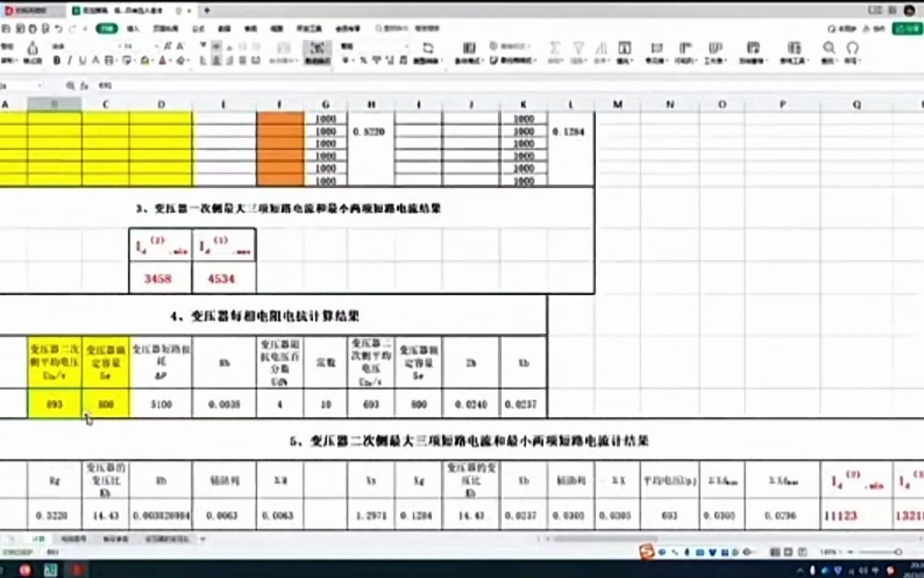This screenshot has width=924, height=578.
Task: Click the Print preview icon in quick access toolbar
Action: (x=46, y=28)
